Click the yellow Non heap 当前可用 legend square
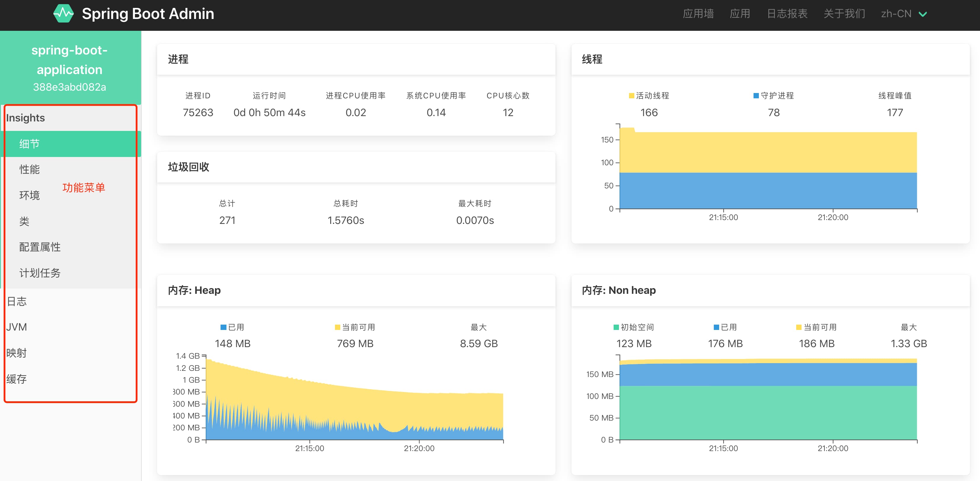This screenshot has height=481, width=980. (x=799, y=327)
